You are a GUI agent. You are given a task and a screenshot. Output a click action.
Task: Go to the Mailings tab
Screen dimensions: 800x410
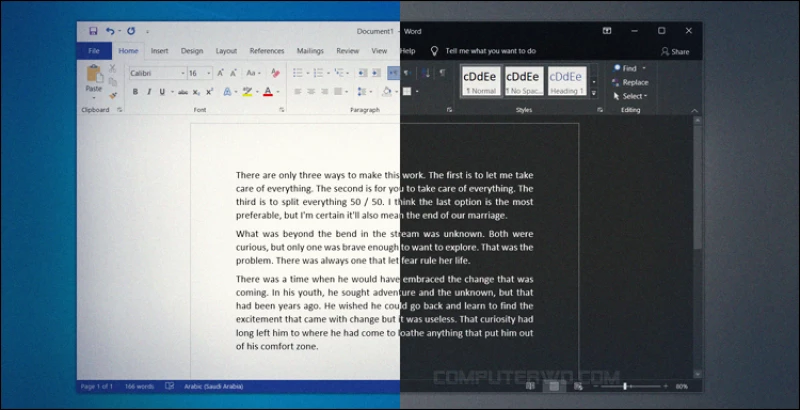coord(310,51)
